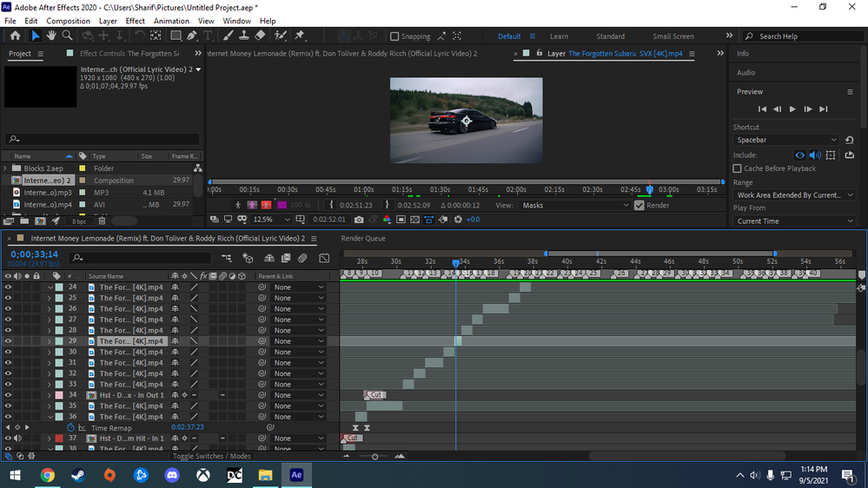
Task: Click the Last Frame button in Preview
Action: pos(824,109)
